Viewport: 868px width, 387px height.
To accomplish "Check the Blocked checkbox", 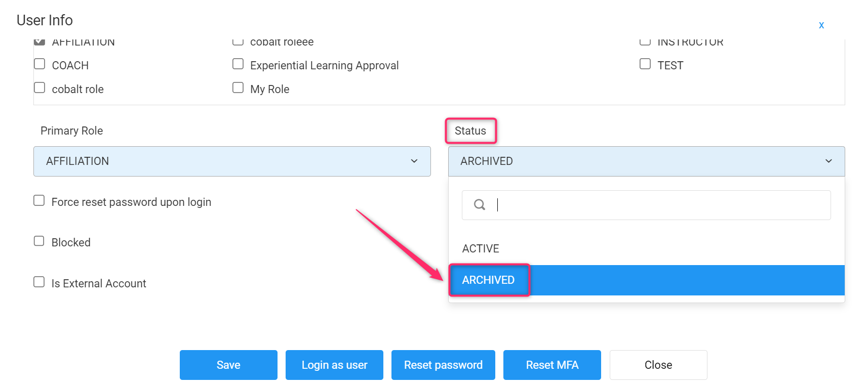I will point(39,241).
